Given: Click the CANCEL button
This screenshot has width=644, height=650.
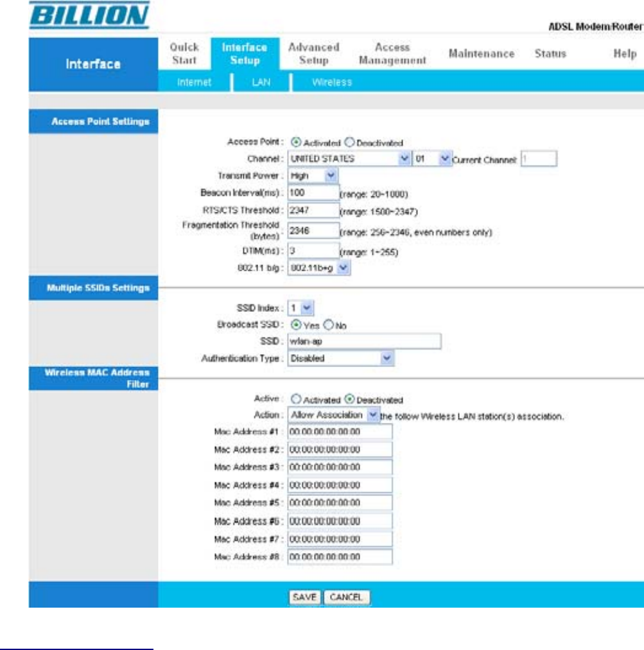Looking at the screenshot, I should 346,597.
